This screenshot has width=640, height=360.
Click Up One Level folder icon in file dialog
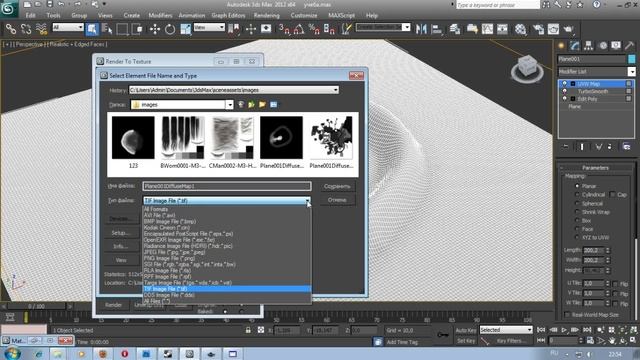point(251,104)
